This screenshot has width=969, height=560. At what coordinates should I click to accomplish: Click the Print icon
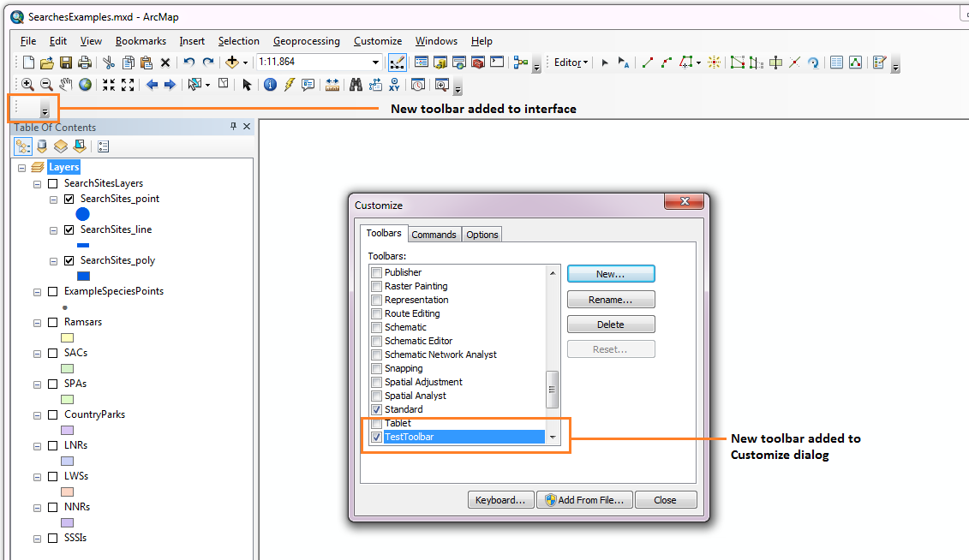(85, 63)
